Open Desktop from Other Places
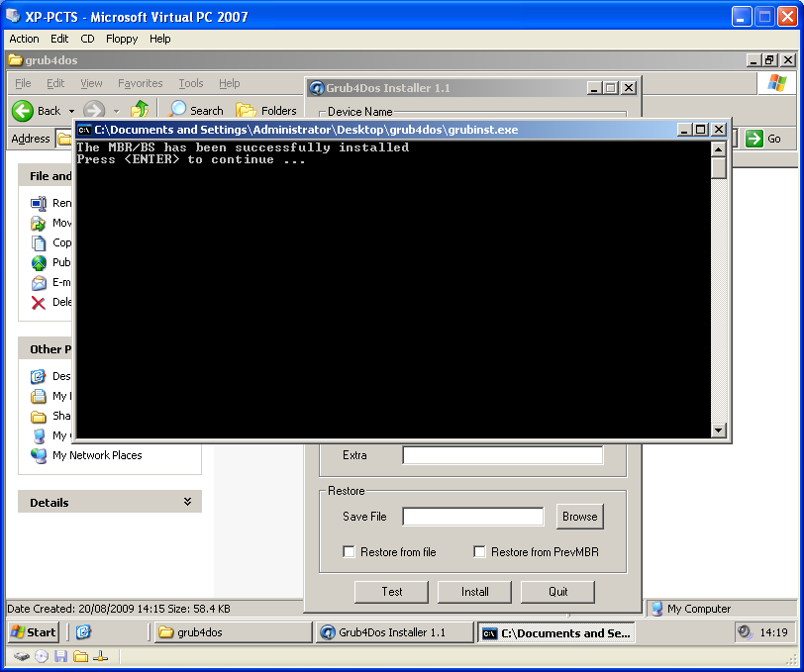804x672 pixels. coord(50,376)
